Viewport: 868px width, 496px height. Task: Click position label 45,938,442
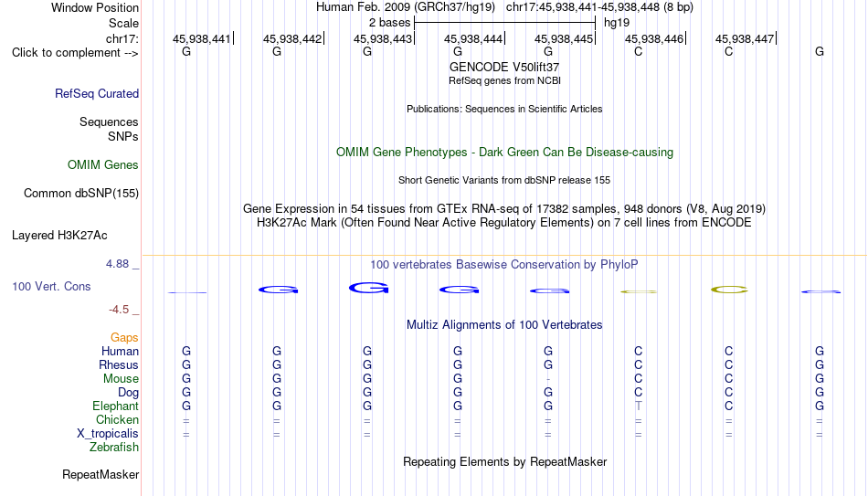pyautogui.click(x=292, y=38)
